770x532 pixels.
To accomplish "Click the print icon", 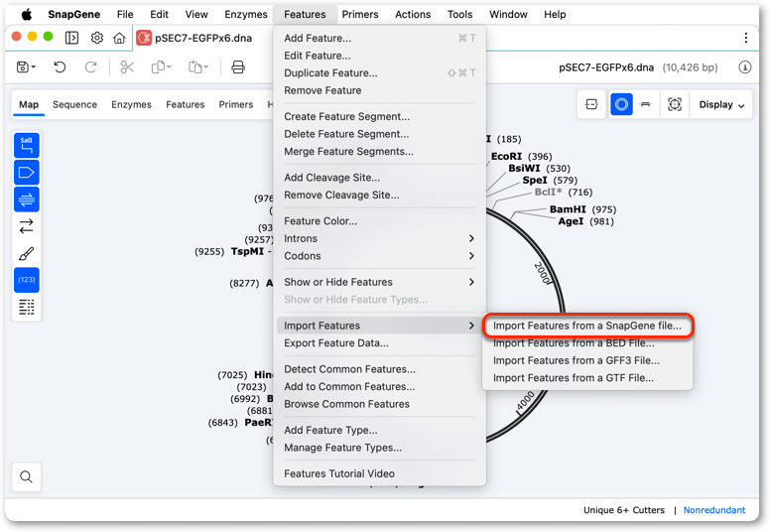I will click(x=238, y=67).
